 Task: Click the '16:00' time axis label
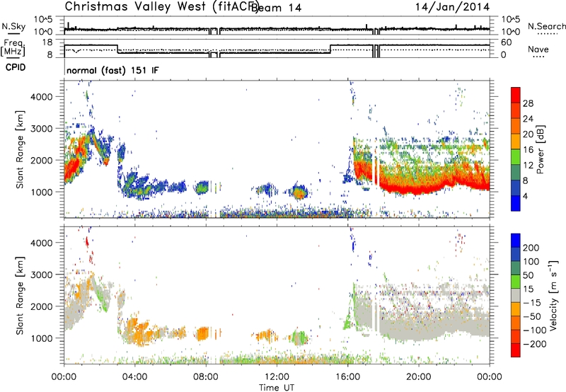click(x=347, y=377)
